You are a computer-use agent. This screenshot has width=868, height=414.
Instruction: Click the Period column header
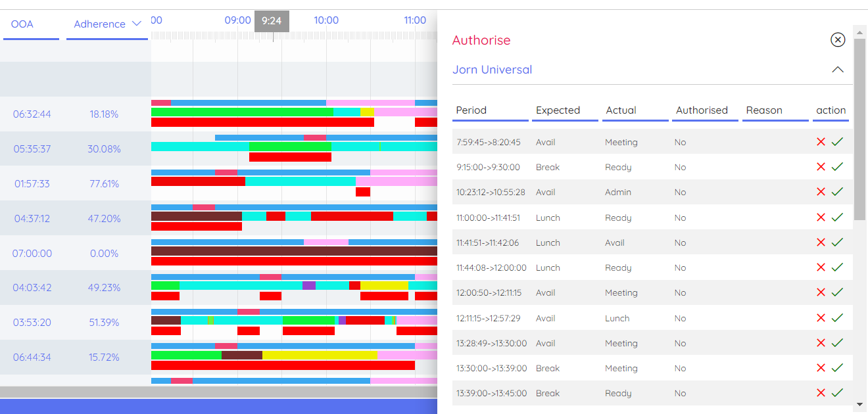[471, 110]
